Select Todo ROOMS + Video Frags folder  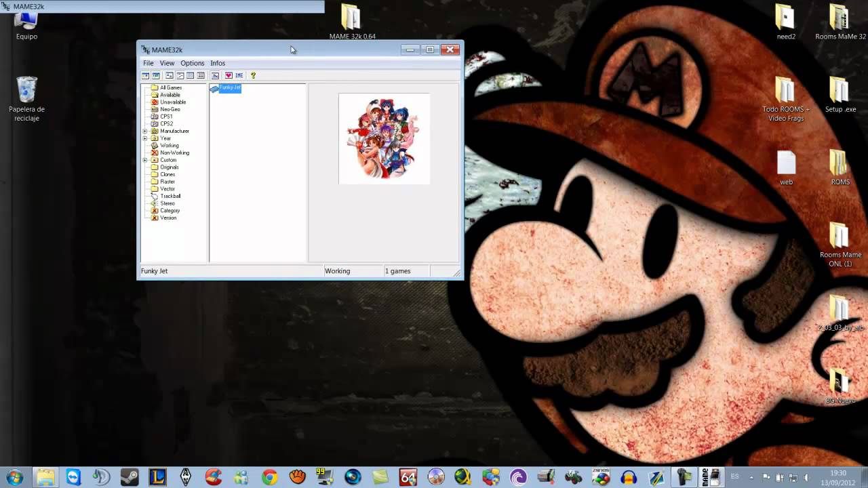click(786, 99)
